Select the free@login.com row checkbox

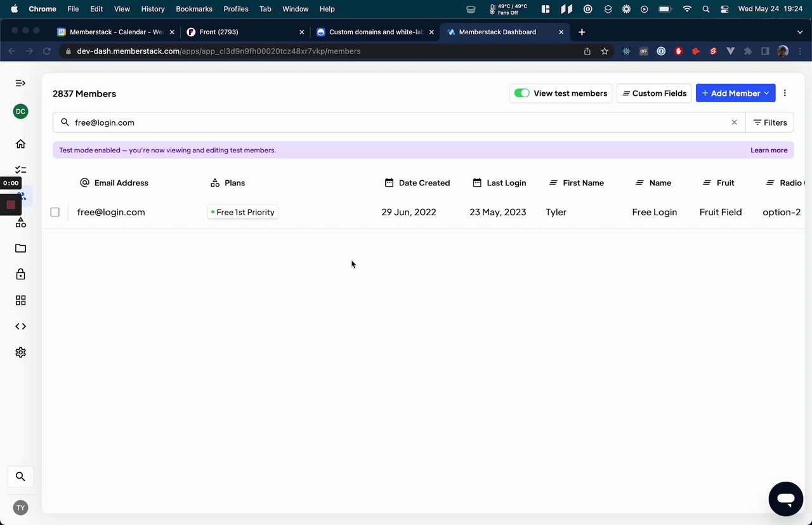tap(55, 212)
